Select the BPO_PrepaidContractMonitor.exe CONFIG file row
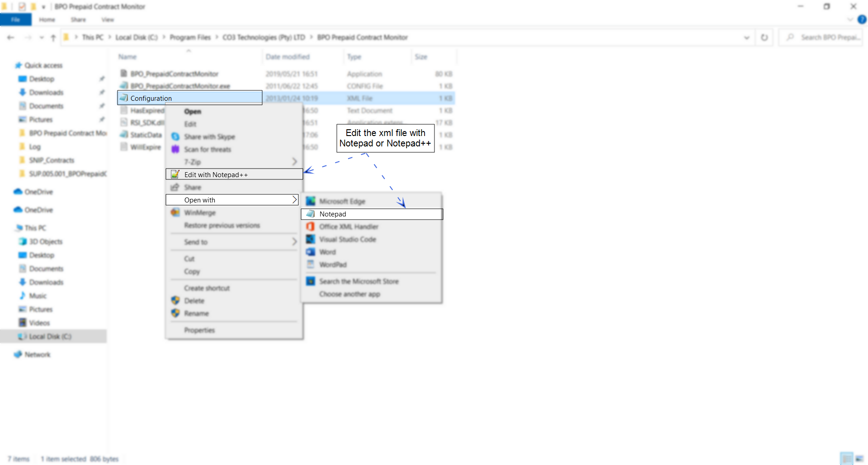This screenshot has height=465, width=868. [x=286, y=86]
